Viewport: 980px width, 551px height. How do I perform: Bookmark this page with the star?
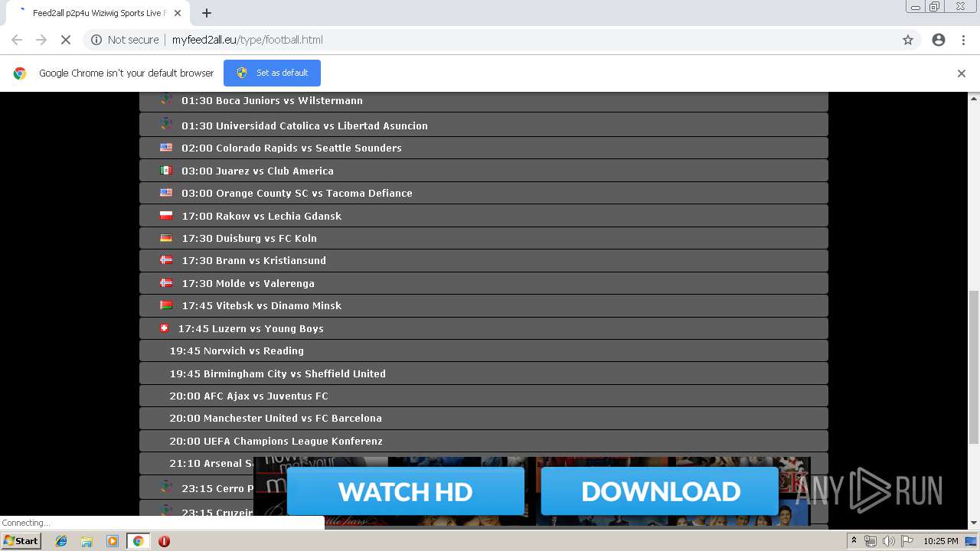point(908,40)
